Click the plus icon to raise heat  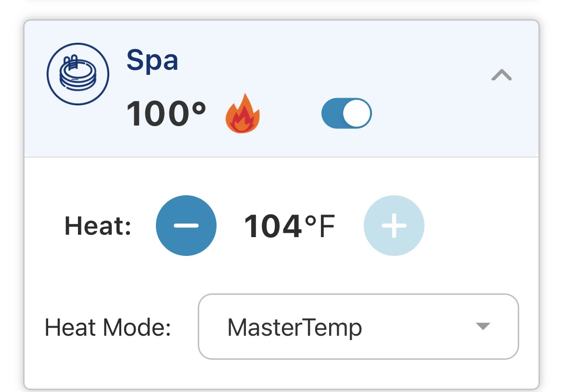tap(394, 226)
